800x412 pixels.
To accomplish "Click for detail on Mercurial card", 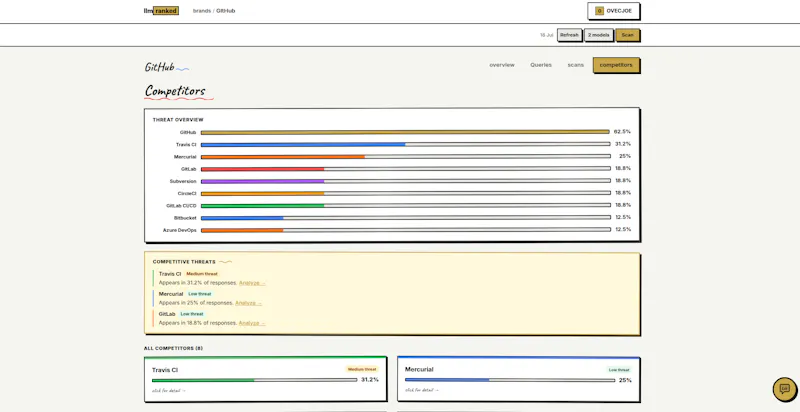I will [422, 390].
